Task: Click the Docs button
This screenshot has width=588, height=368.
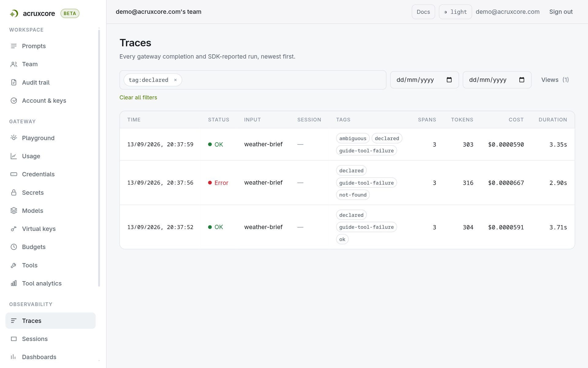Action: [423, 12]
